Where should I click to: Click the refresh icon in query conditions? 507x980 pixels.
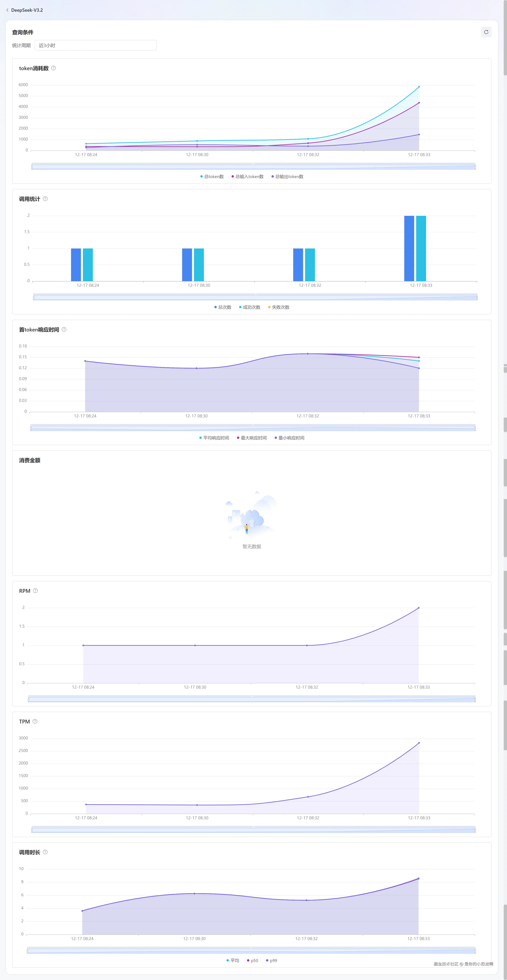click(486, 32)
